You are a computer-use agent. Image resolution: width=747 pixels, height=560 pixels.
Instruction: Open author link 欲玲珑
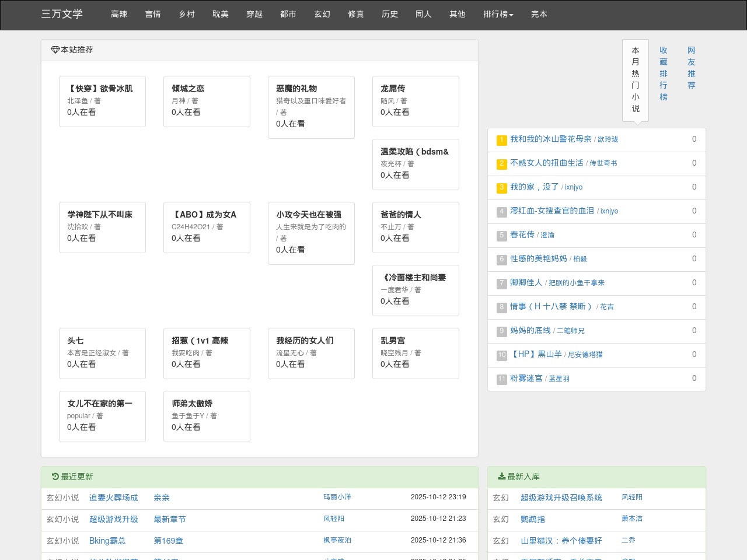click(x=608, y=139)
